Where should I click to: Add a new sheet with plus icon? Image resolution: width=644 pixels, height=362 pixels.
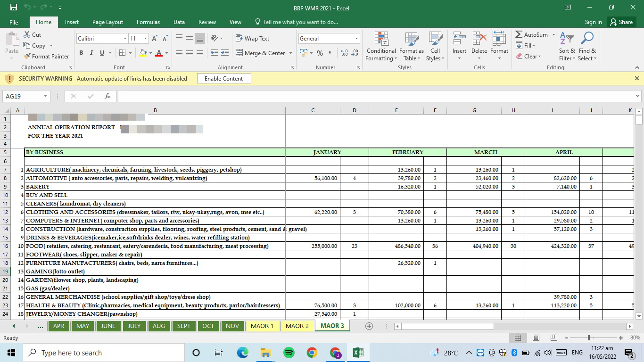[369, 326]
